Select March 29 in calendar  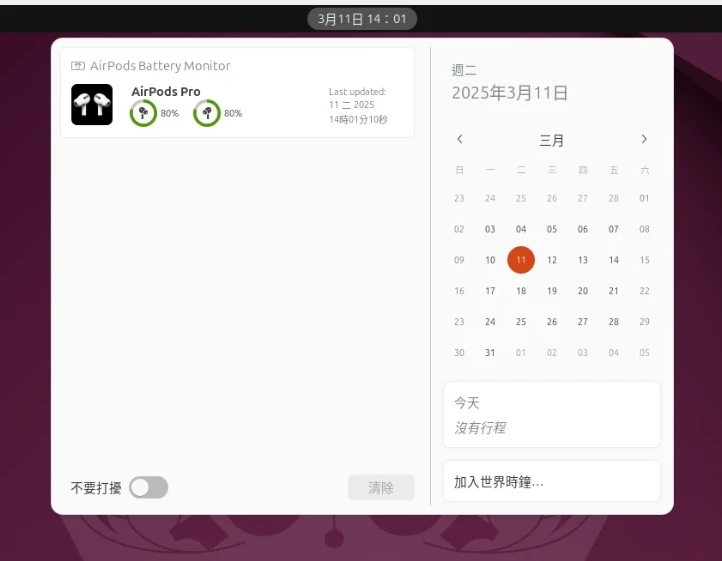tap(644, 322)
